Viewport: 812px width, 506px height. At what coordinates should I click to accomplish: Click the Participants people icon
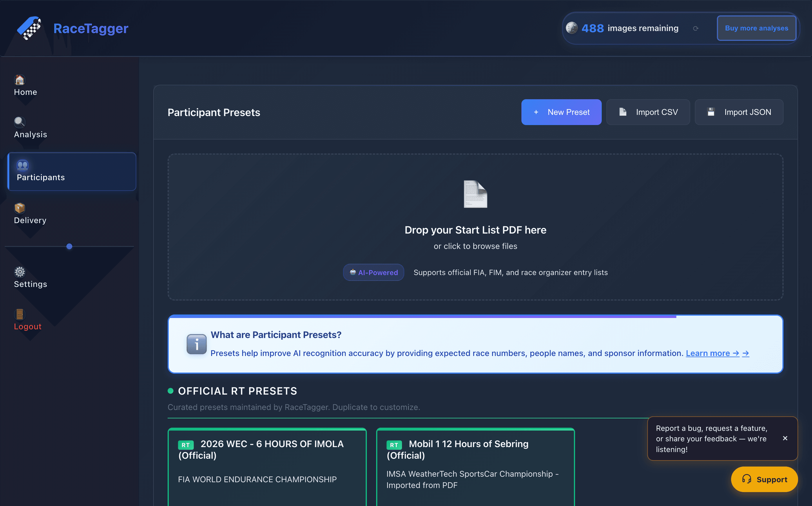click(22, 165)
